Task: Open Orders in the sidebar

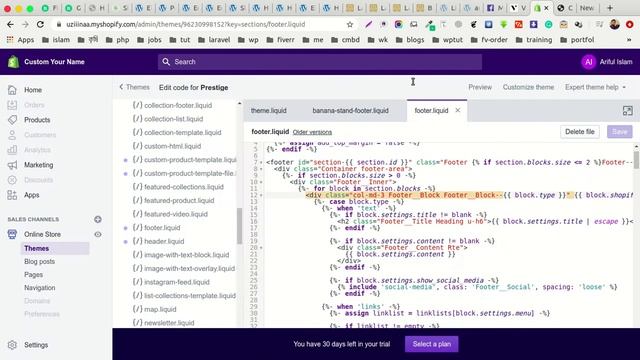Action: 34,105
